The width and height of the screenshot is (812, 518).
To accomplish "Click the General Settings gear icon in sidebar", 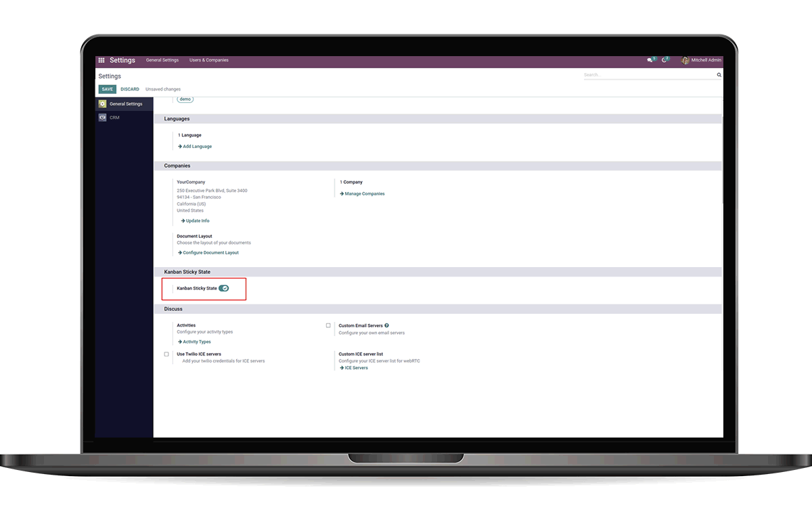I will (x=102, y=104).
